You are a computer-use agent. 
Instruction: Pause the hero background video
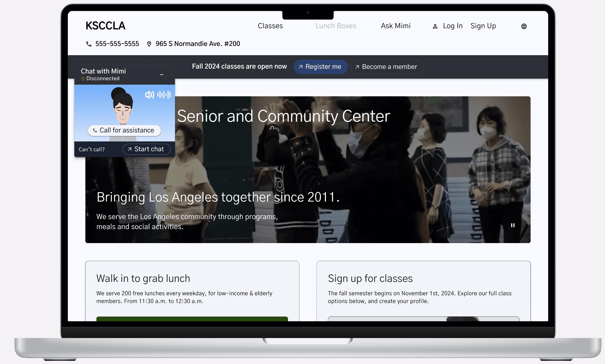pos(513,225)
